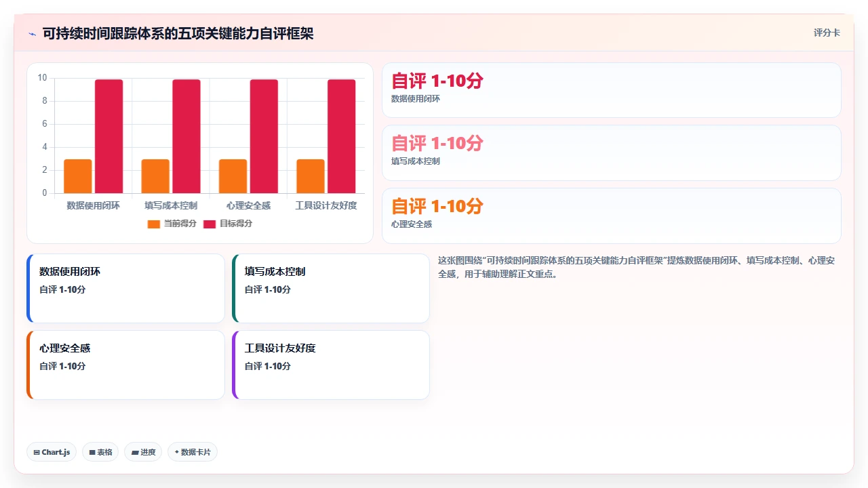Image resolution: width=868 pixels, height=488 pixels.
Task: Select the 填写成本控制 card with green border
Action: 331,288
